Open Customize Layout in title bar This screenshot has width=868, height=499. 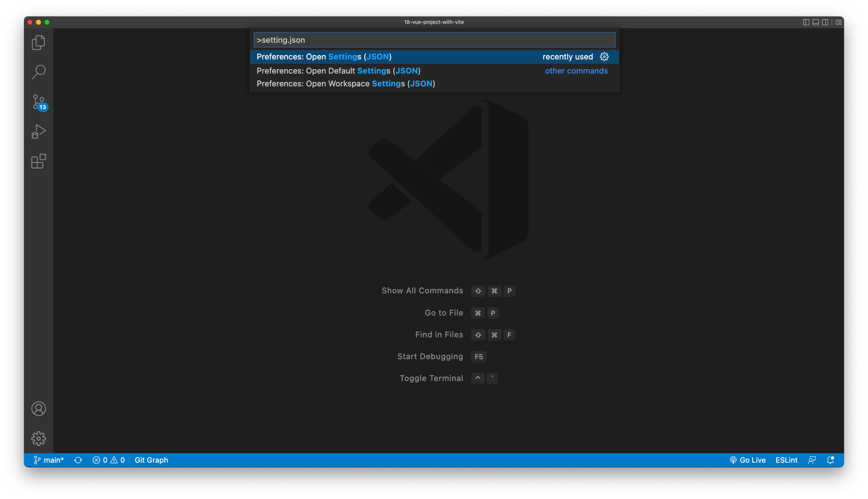coord(839,22)
